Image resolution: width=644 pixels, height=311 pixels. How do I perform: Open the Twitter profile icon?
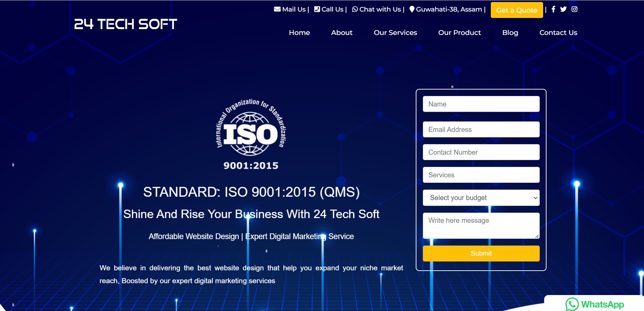click(x=563, y=9)
